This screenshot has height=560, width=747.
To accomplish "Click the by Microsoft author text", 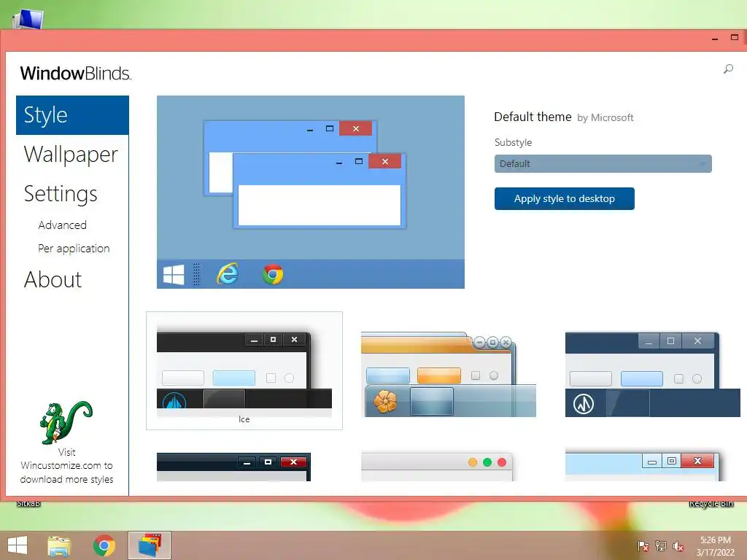I will tap(605, 117).
